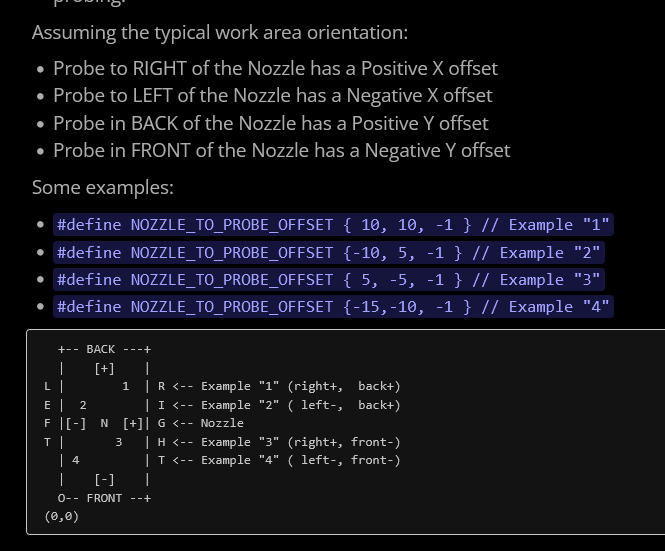Click the Example "4" #define code line
Viewport: 665px width, 551px height.
tap(332, 306)
